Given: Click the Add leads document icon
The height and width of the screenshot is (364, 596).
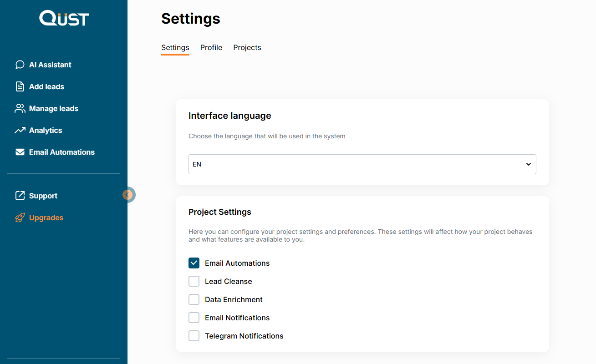Looking at the screenshot, I should coord(20,86).
